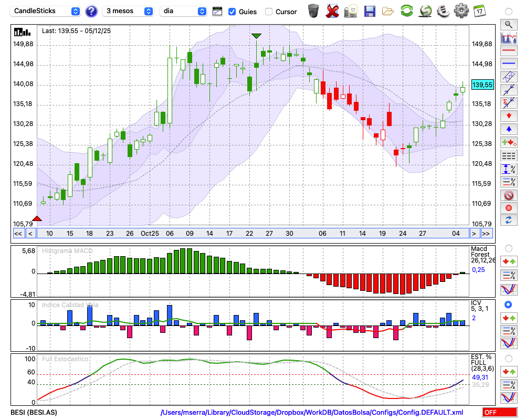Viewport: 525px width, 420px height.
Task: Click ICV panel's red and green arrows button
Action: click(509, 318)
